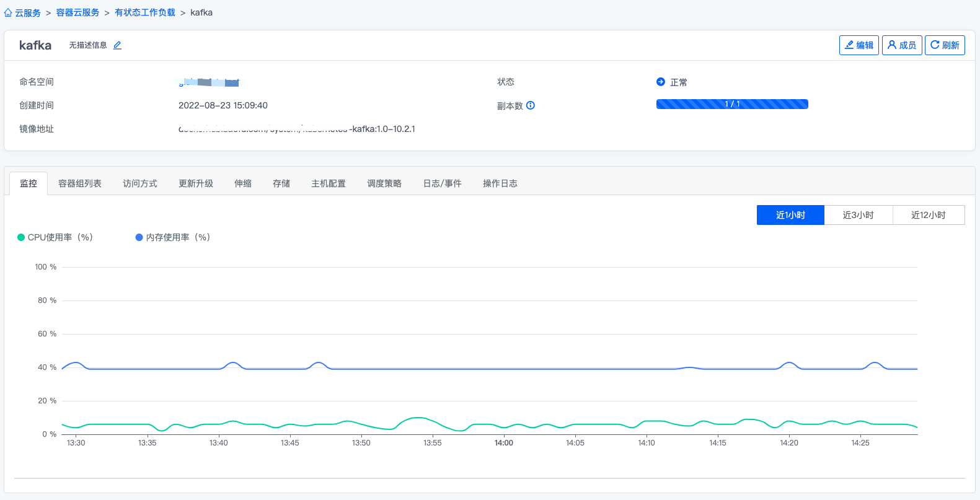Click the pencil icon beside 无描述信息
Viewport: 980px width, 500px height.
(x=117, y=45)
